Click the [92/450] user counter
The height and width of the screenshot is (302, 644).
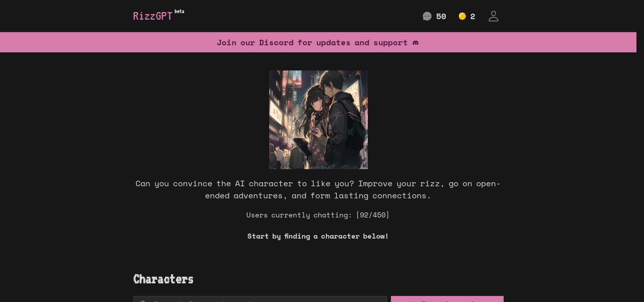click(x=372, y=215)
